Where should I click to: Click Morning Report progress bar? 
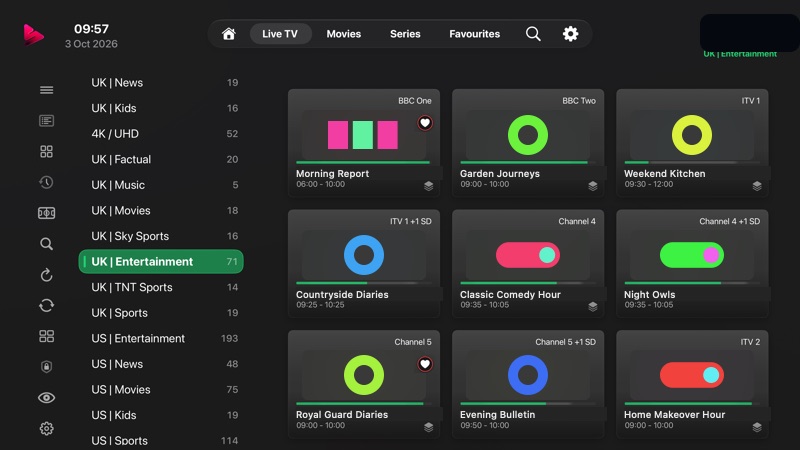pyautogui.click(x=364, y=162)
